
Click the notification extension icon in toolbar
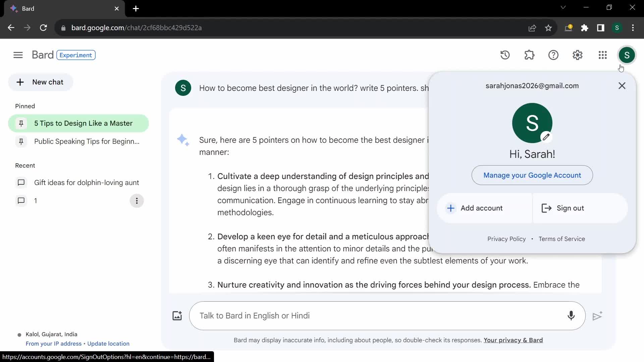click(569, 28)
